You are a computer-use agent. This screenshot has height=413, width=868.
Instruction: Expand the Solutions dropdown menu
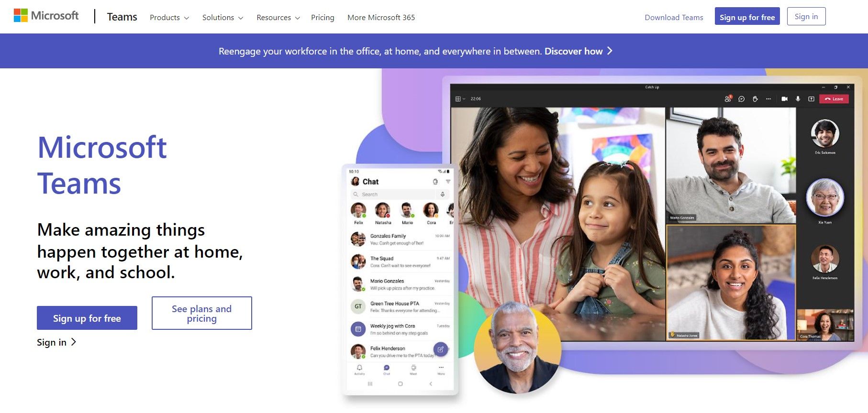pyautogui.click(x=223, y=17)
